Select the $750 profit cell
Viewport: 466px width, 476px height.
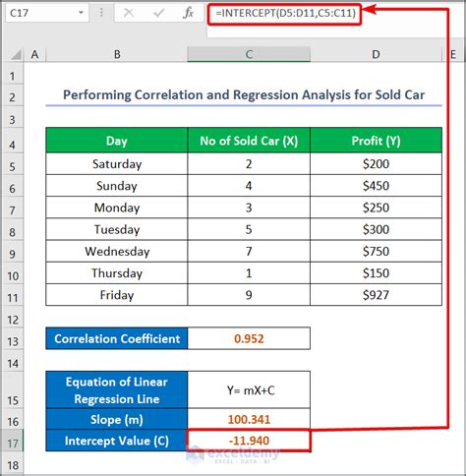click(x=376, y=251)
